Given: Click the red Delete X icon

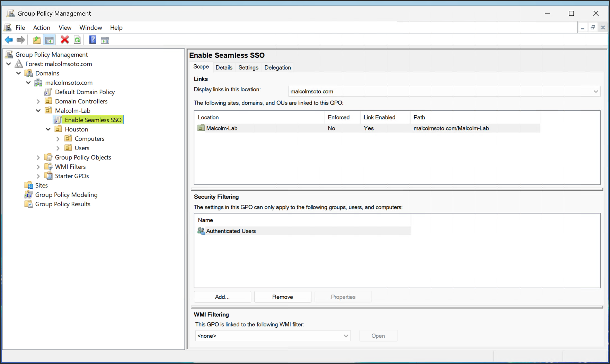Looking at the screenshot, I should pos(64,40).
